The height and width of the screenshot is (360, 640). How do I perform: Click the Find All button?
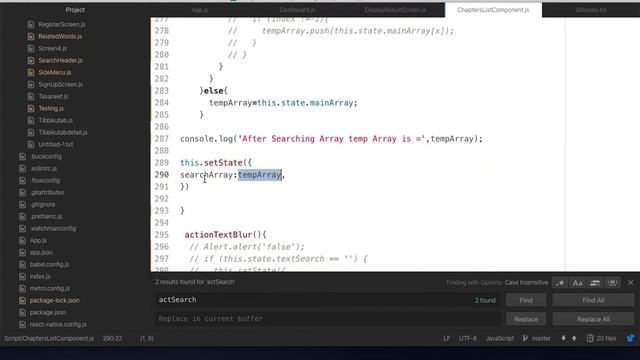tap(593, 300)
